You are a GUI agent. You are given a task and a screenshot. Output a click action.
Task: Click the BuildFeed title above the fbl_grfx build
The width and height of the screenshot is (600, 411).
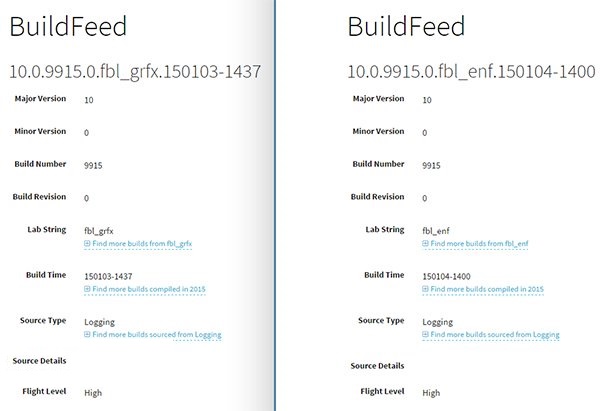69,29
